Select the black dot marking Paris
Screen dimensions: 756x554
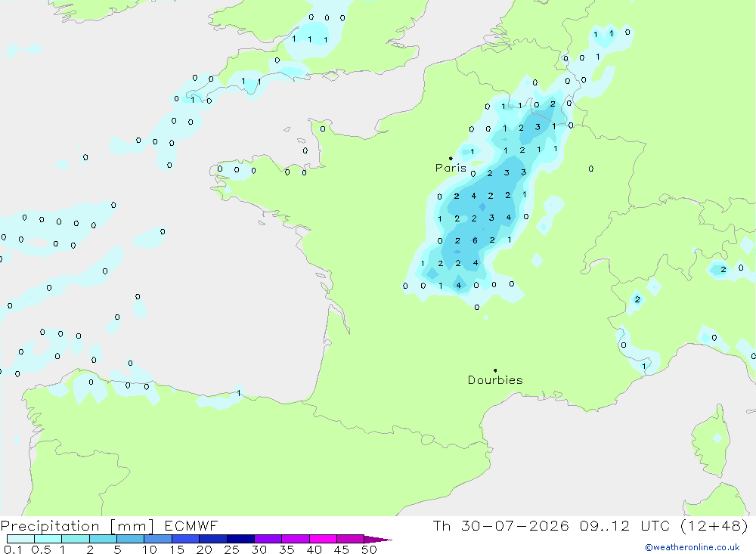[451, 158]
